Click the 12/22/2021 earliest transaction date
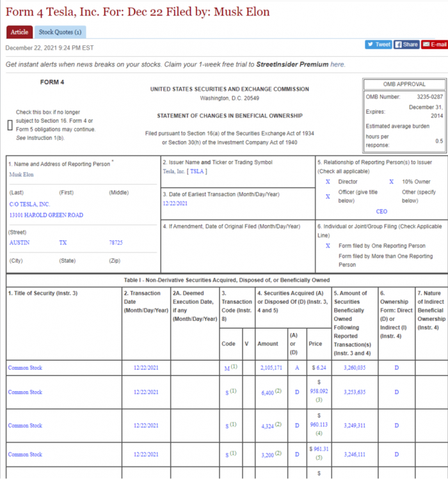Image resolution: width=448 pixels, height=479 pixels. [177, 203]
